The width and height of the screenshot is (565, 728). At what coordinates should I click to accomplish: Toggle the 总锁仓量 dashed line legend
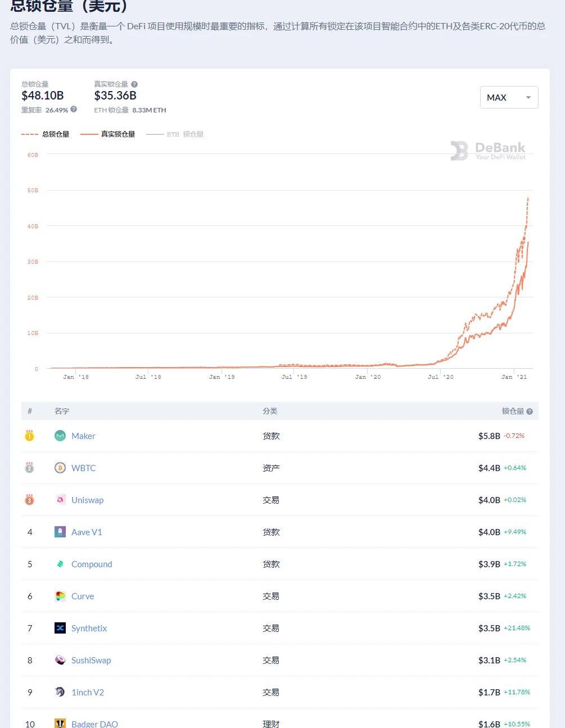pos(46,134)
